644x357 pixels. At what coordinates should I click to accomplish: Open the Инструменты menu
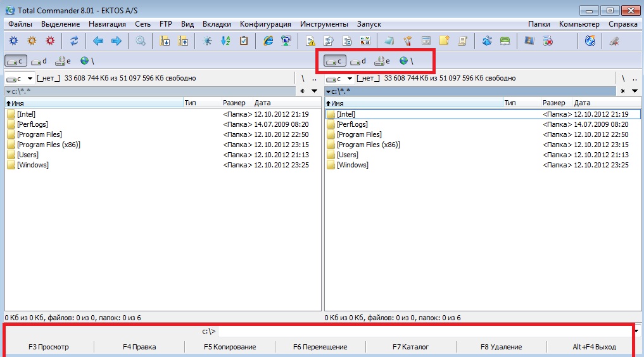coord(324,24)
